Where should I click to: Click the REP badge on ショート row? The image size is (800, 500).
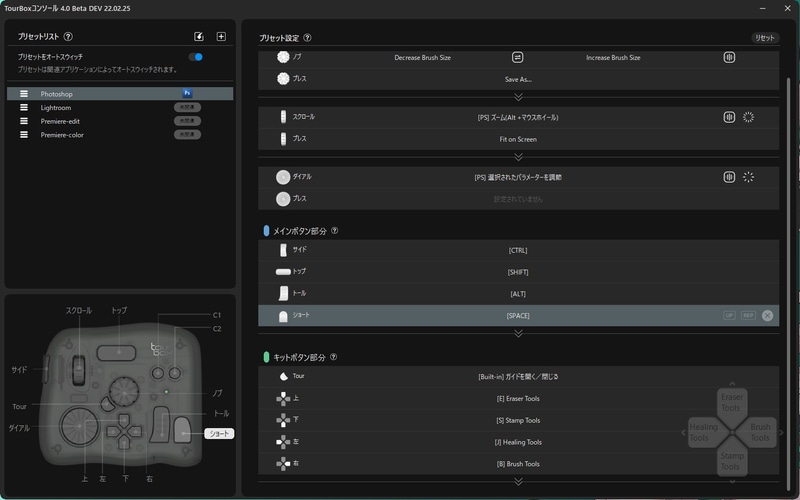(748, 315)
